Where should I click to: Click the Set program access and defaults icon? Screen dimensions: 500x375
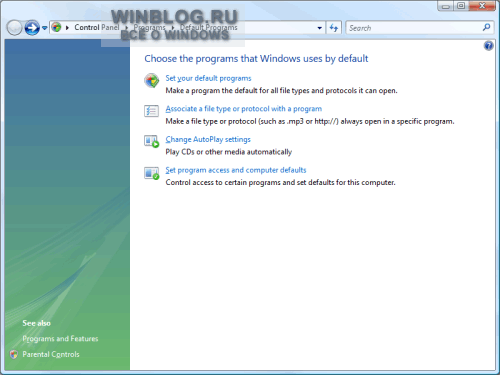tap(152, 173)
